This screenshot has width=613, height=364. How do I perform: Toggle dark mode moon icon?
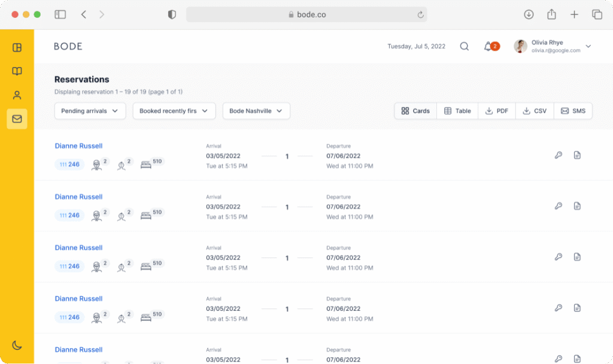[x=17, y=345]
